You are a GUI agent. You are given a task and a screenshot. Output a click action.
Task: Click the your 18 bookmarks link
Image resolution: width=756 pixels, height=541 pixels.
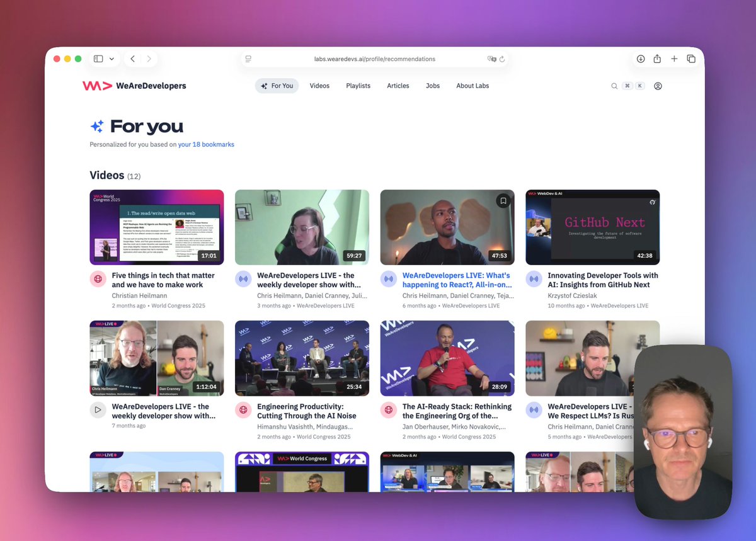coord(206,144)
